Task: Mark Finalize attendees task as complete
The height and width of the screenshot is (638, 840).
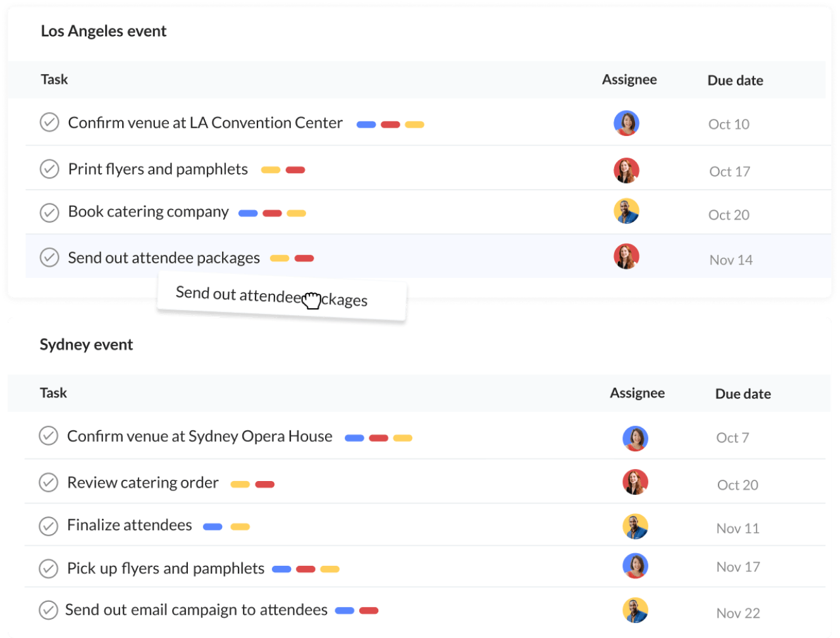Action: click(x=49, y=526)
